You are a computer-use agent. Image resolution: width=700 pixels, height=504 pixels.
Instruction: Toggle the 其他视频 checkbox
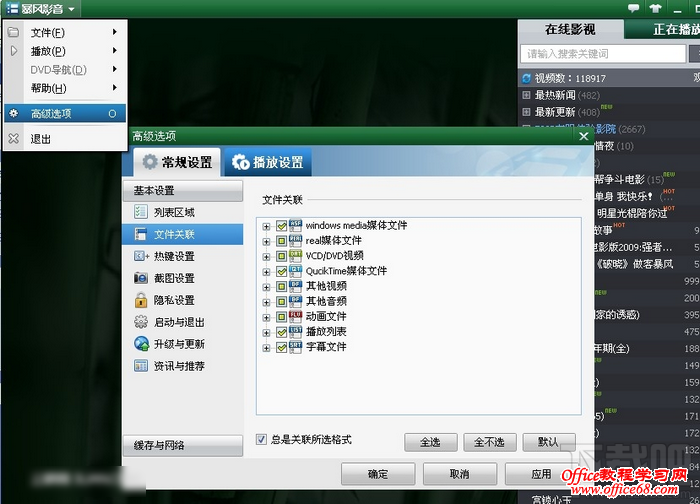click(x=281, y=287)
